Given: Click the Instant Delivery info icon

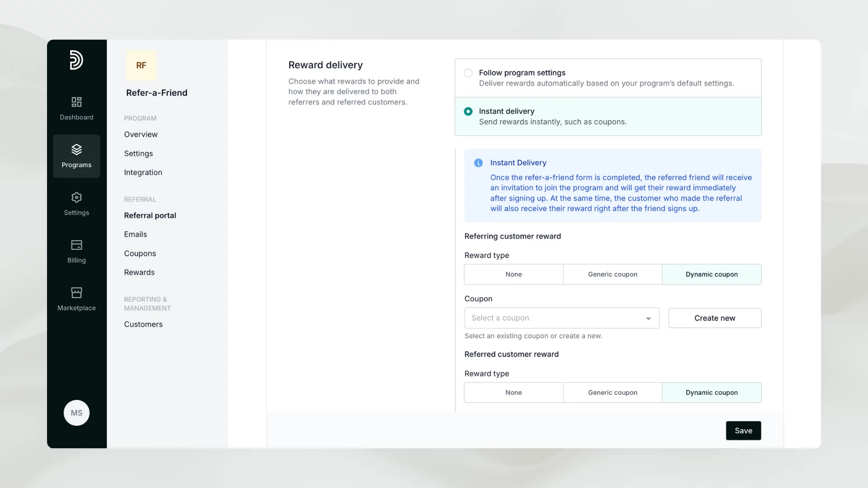Looking at the screenshot, I should click(478, 163).
